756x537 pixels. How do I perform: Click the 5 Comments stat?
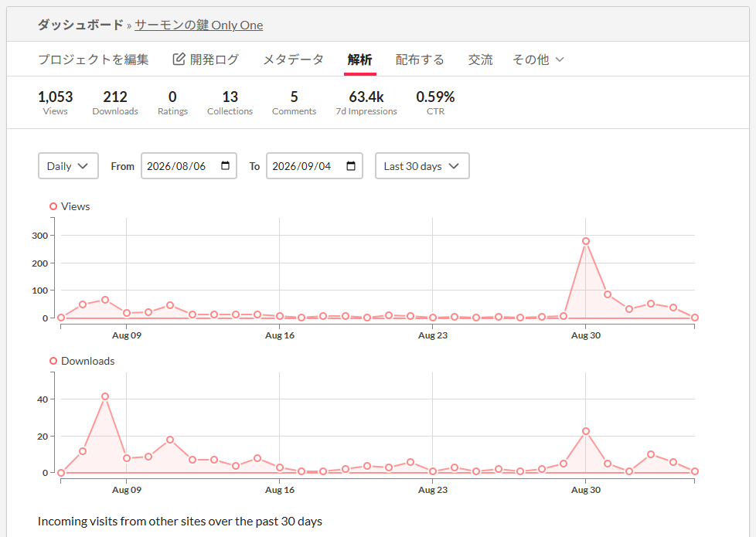294,103
